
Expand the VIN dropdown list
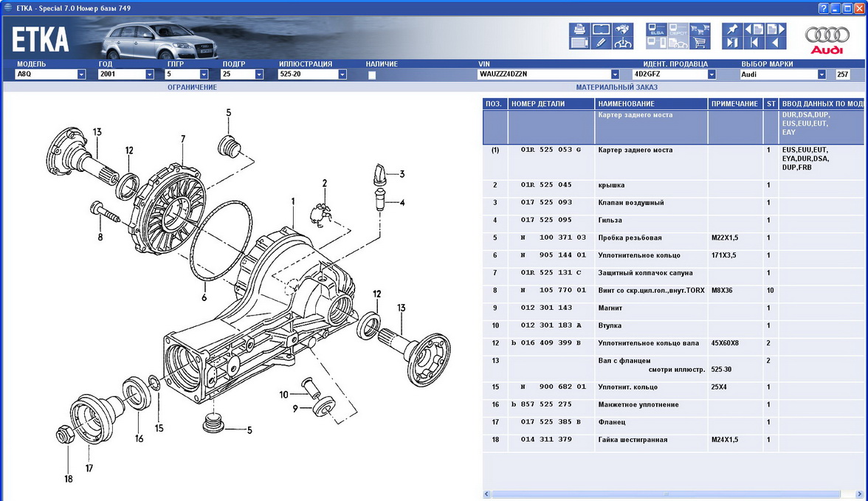coord(615,75)
